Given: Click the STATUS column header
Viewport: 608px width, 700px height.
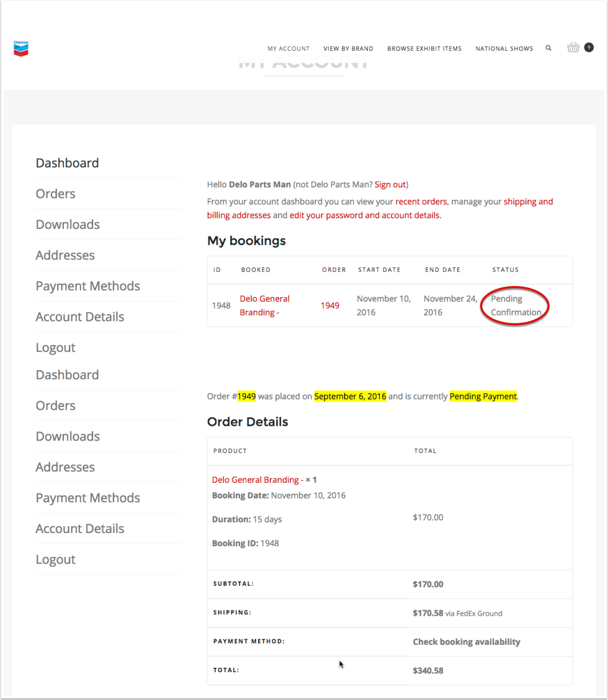Looking at the screenshot, I should [506, 270].
